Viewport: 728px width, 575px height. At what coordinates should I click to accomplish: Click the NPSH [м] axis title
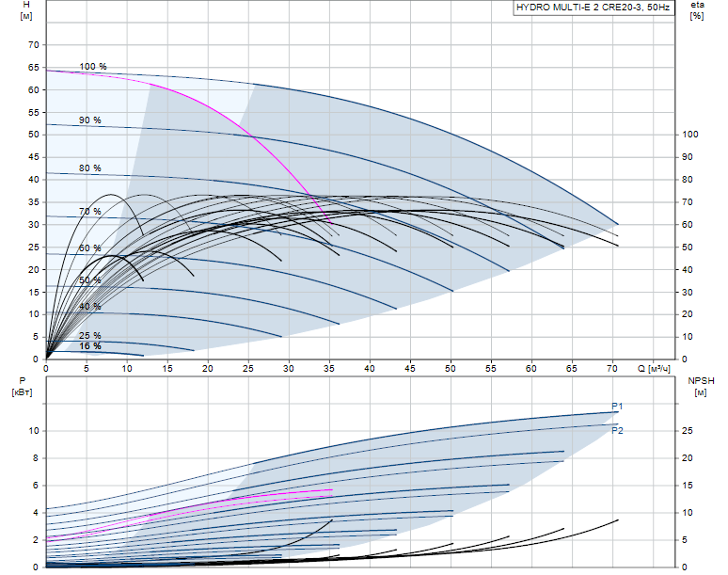click(x=701, y=387)
